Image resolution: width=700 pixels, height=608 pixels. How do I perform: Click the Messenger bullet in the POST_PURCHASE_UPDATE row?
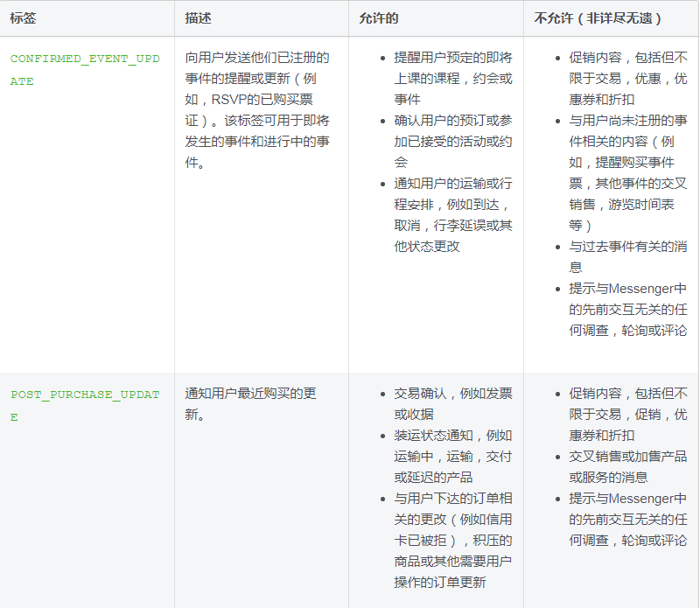[627, 519]
